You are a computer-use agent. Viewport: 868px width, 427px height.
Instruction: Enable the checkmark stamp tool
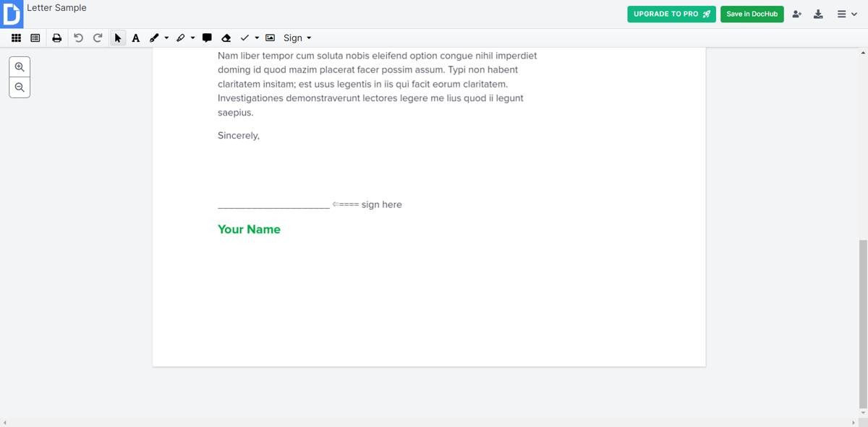point(244,38)
